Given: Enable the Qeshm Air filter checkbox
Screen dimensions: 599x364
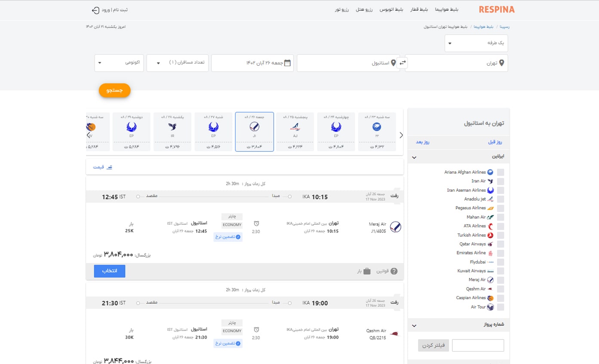Looking at the screenshot, I should [500, 289].
